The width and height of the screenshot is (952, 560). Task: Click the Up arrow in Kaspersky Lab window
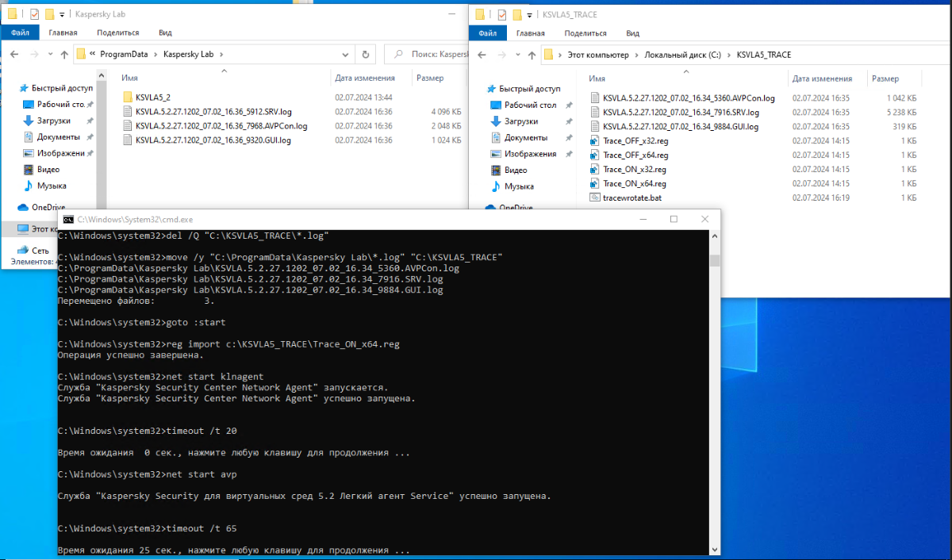[x=62, y=55]
